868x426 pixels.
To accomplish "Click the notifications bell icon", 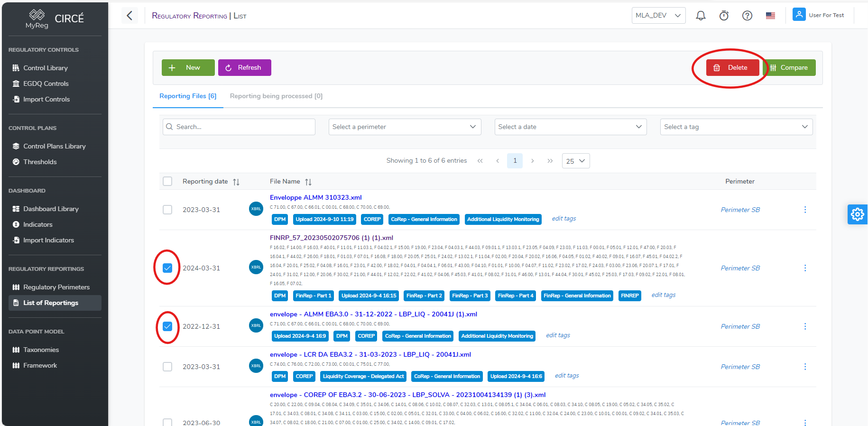I will point(701,16).
